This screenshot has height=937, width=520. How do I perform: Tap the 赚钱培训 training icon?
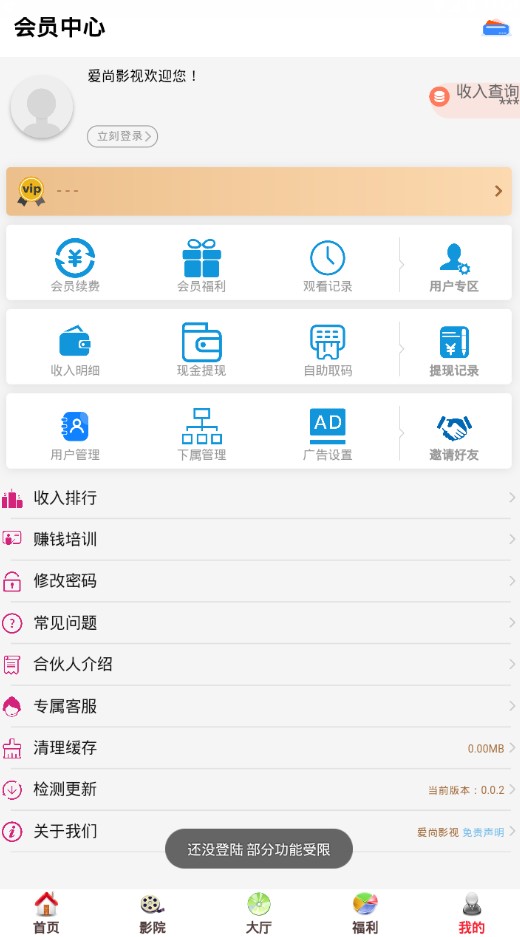pos(12,539)
